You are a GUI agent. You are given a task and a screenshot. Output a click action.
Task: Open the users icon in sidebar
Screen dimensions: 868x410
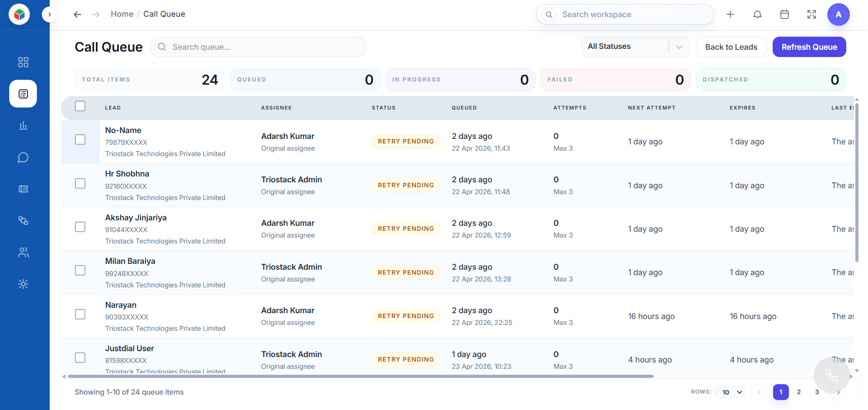[23, 253]
